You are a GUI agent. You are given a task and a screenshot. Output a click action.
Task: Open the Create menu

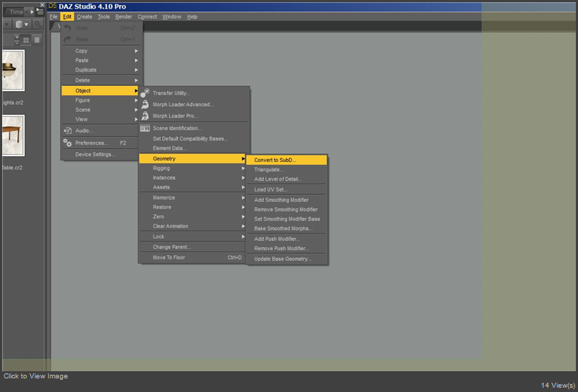85,16
